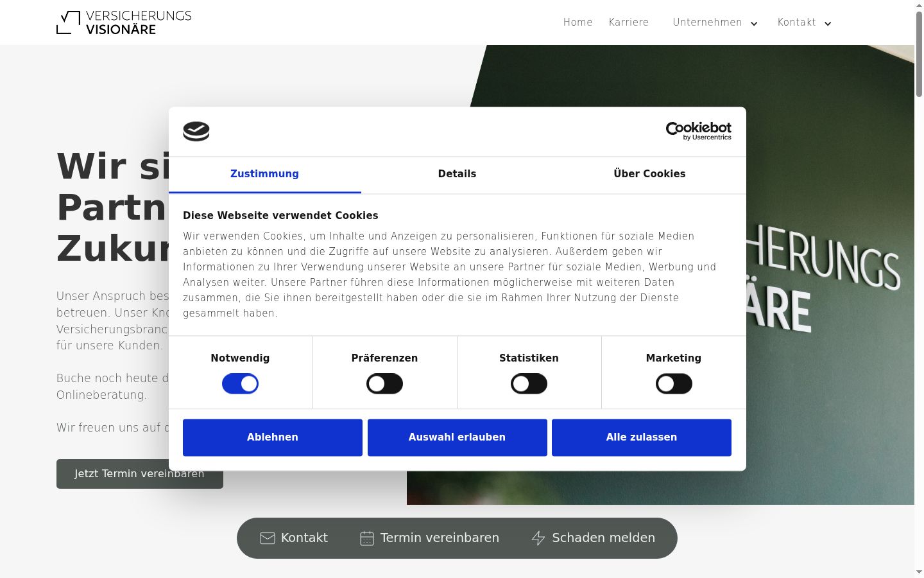The image size is (924, 578).
Task: Toggle the Notwendig cookie switch
Action: coord(240,384)
